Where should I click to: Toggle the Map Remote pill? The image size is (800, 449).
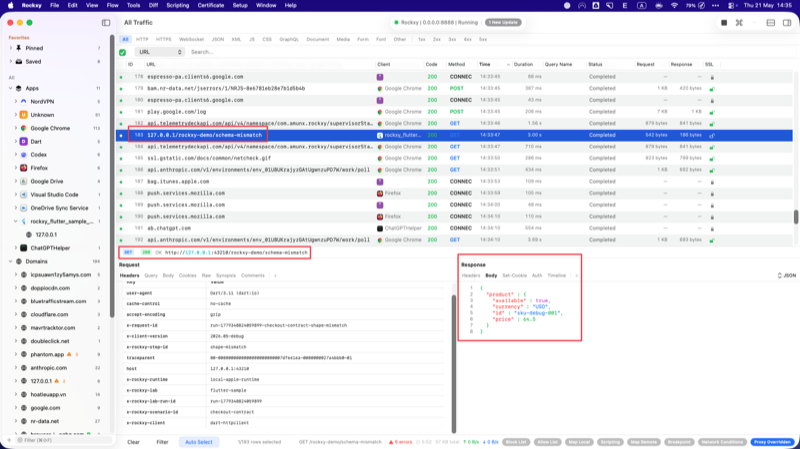pos(643,442)
